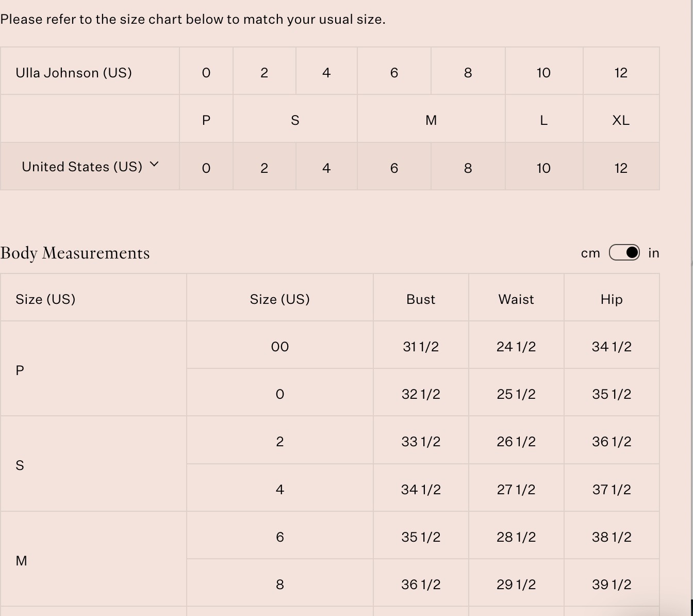Click the P size cell in size chart
693x616 pixels.
click(206, 120)
